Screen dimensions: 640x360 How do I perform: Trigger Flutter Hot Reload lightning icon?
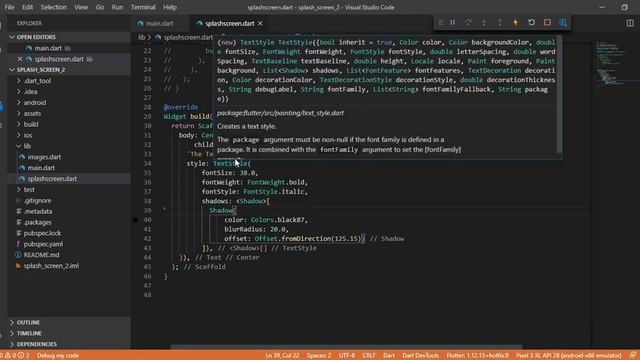coord(516,22)
